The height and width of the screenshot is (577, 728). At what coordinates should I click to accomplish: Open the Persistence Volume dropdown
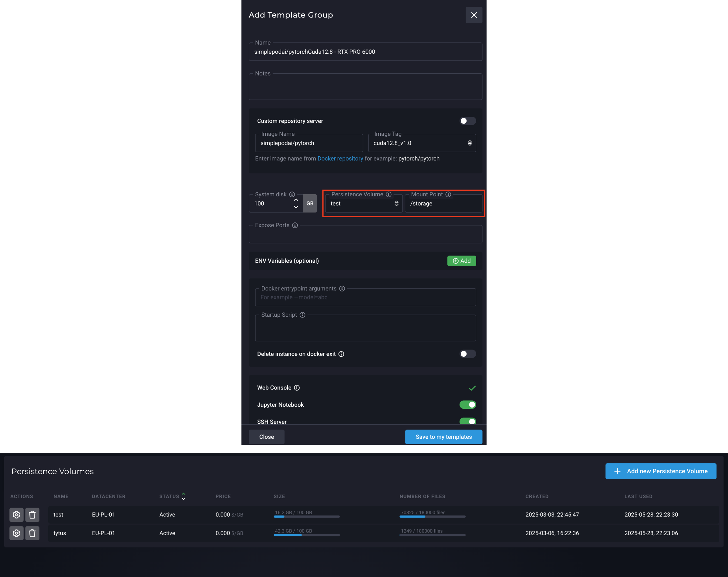[x=396, y=203]
